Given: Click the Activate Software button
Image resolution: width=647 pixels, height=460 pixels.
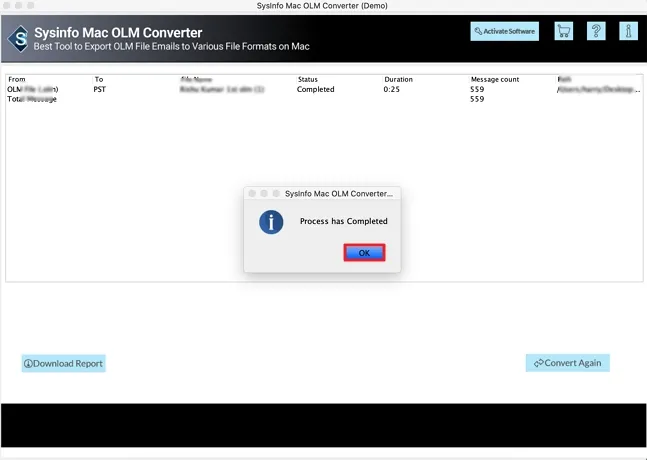Looking at the screenshot, I should point(504,31).
